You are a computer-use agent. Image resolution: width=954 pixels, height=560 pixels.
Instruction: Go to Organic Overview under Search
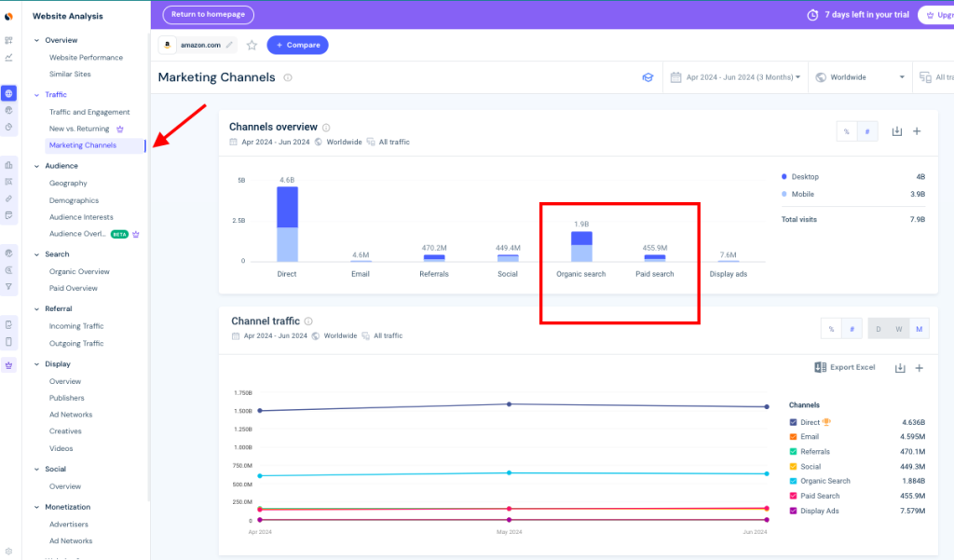[79, 271]
